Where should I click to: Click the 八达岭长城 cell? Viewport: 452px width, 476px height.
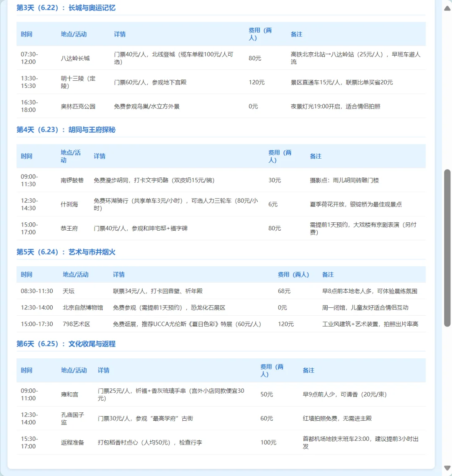pos(75,58)
